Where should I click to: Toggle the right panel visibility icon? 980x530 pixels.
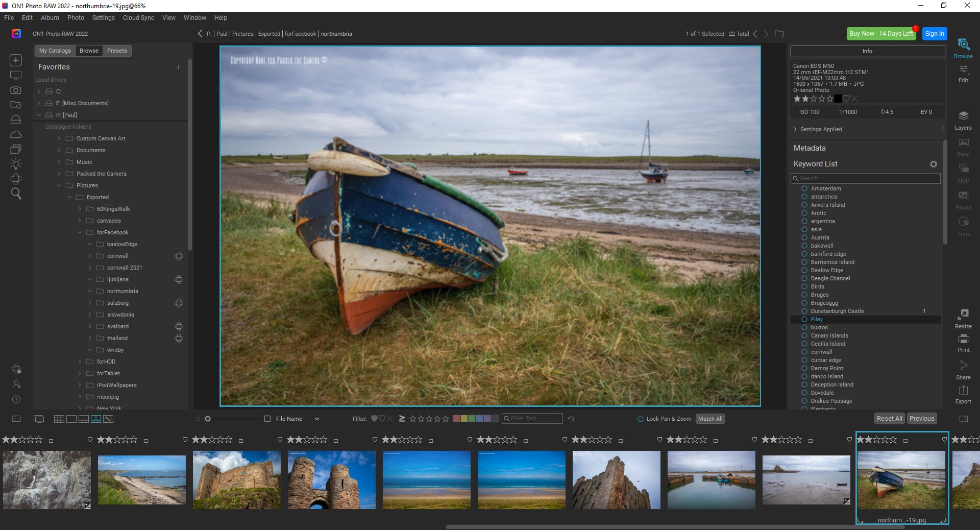(x=964, y=419)
